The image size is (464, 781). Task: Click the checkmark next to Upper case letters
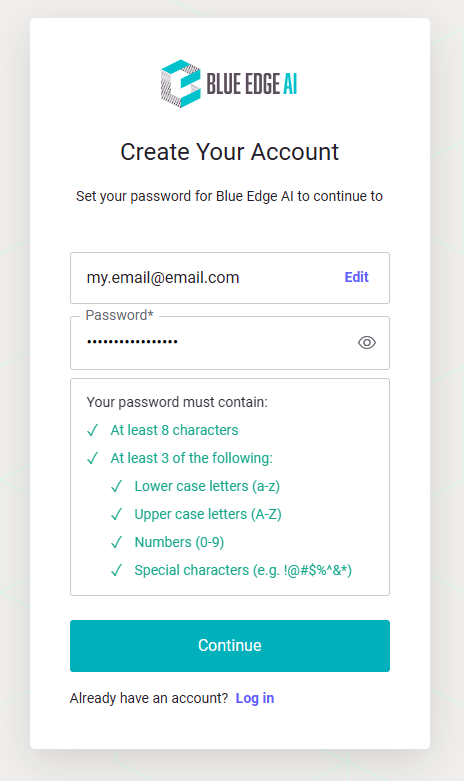[x=116, y=514]
